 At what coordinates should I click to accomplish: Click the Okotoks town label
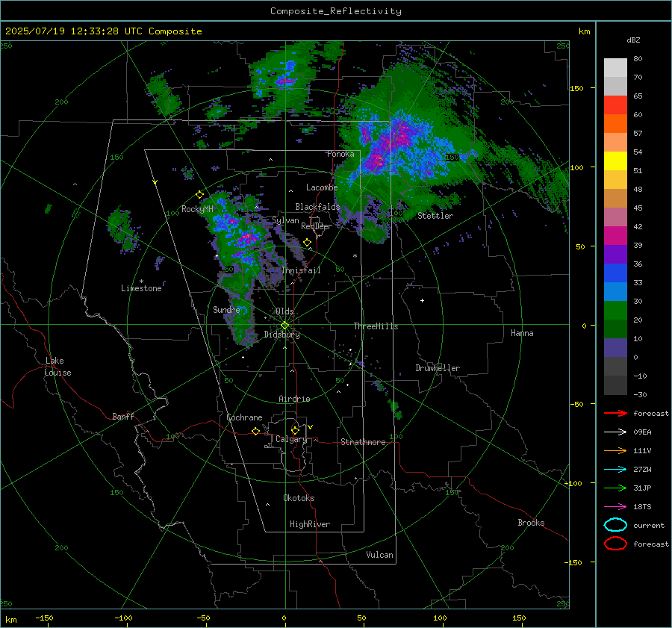[299, 498]
